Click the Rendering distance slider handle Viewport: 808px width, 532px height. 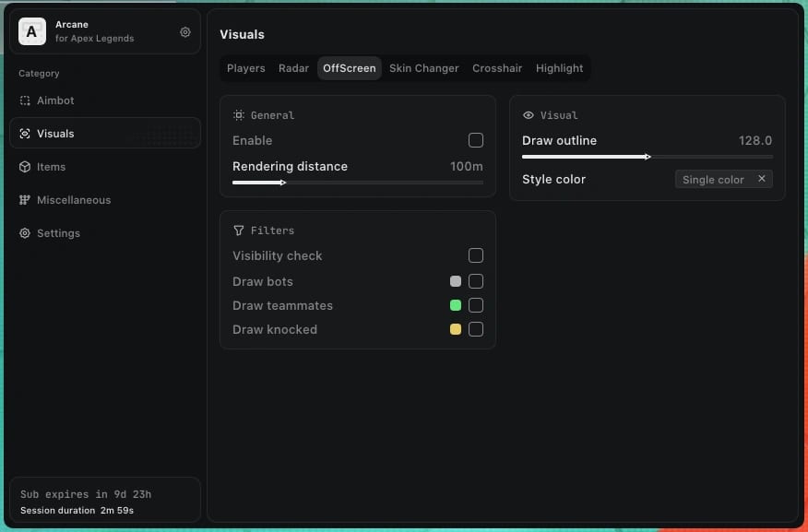coord(283,183)
